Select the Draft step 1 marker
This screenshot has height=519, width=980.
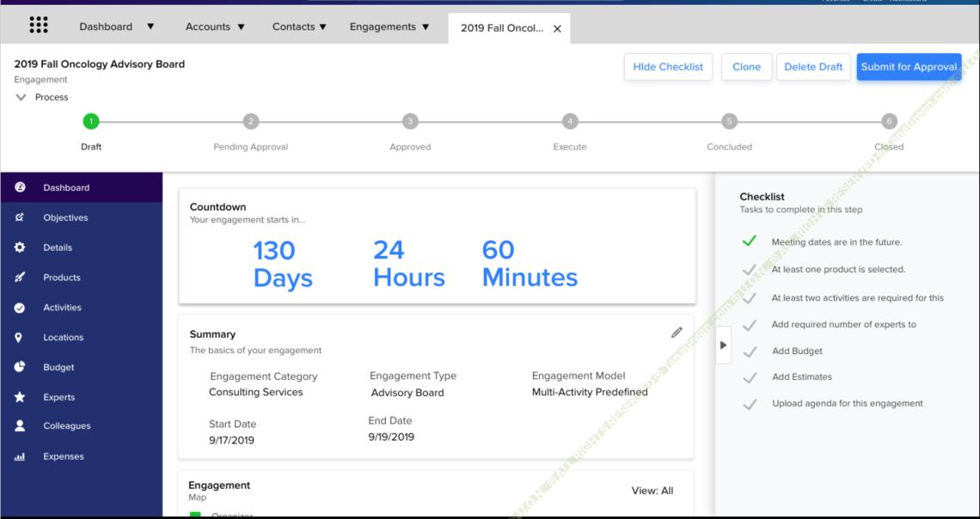90,121
